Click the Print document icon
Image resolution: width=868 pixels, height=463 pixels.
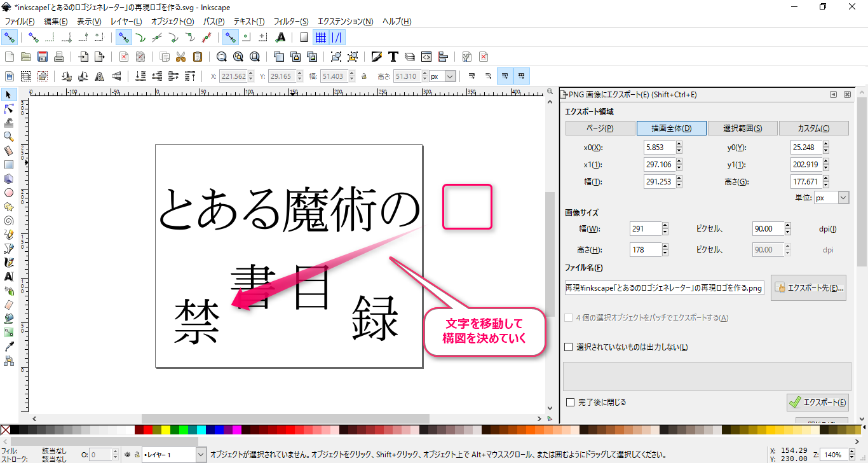click(59, 57)
